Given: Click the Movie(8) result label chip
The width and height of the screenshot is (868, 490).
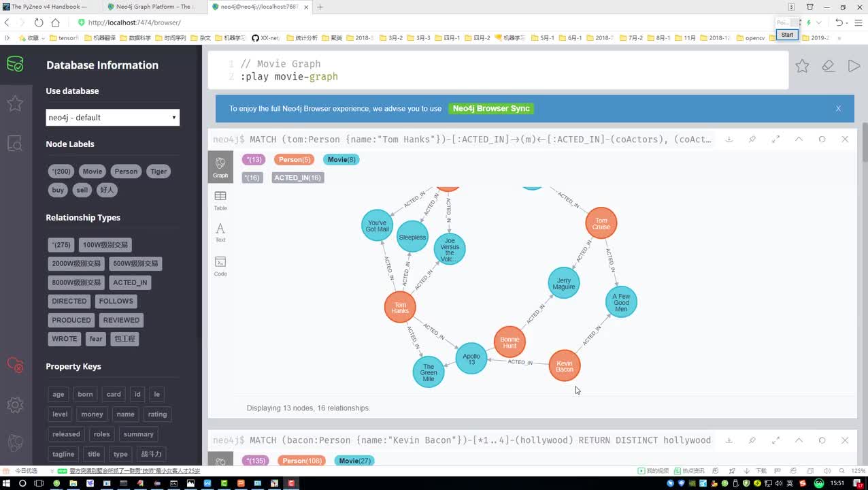Looking at the screenshot, I should [341, 159].
